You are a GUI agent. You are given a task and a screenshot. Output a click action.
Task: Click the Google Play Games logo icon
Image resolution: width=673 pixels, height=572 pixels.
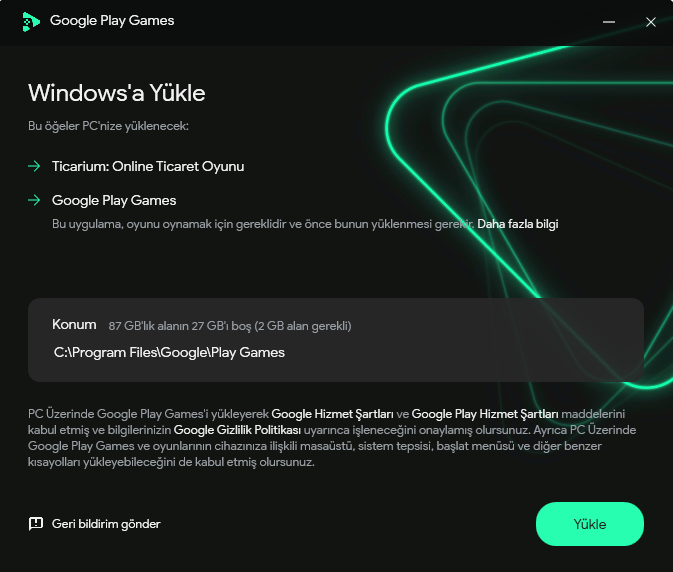coord(31,21)
